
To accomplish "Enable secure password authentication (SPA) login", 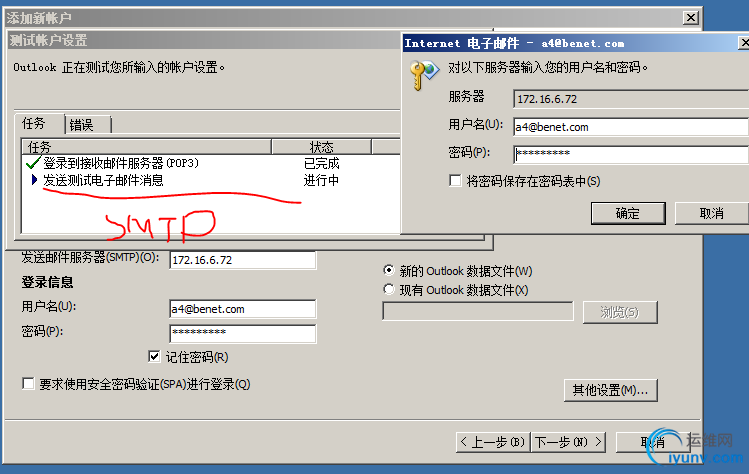I will [x=29, y=384].
